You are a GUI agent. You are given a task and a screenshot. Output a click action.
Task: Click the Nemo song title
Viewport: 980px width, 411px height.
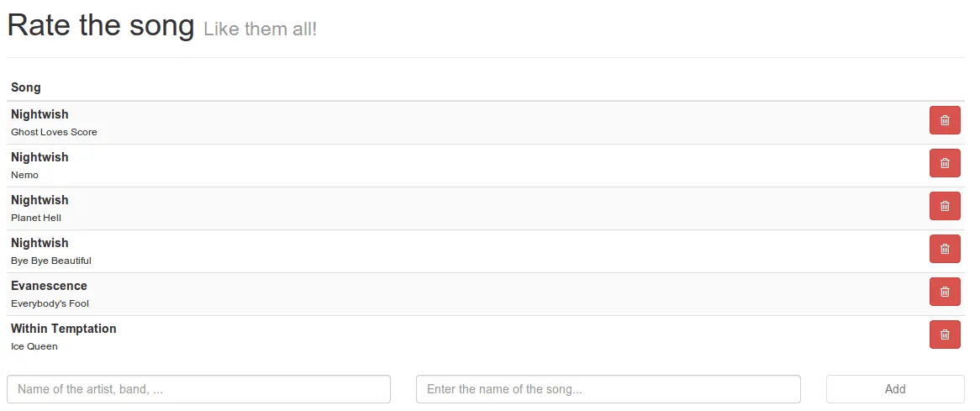pyautogui.click(x=24, y=175)
